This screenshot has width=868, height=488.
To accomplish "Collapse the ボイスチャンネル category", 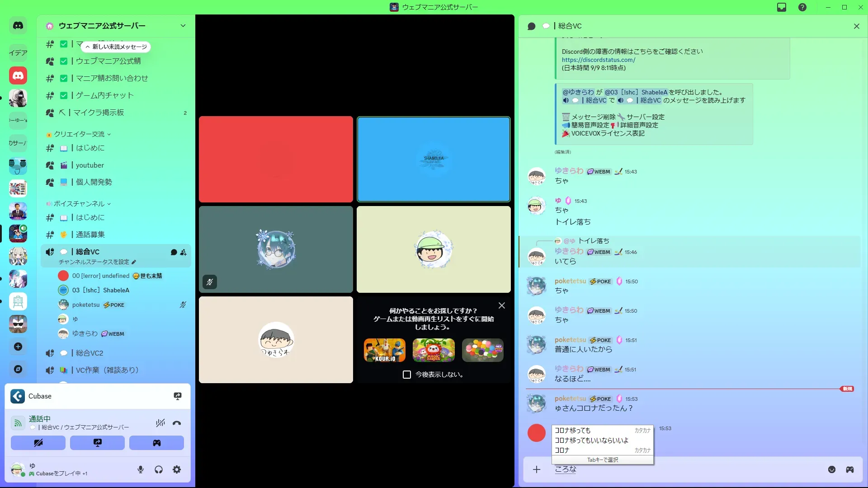I will (x=79, y=204).
